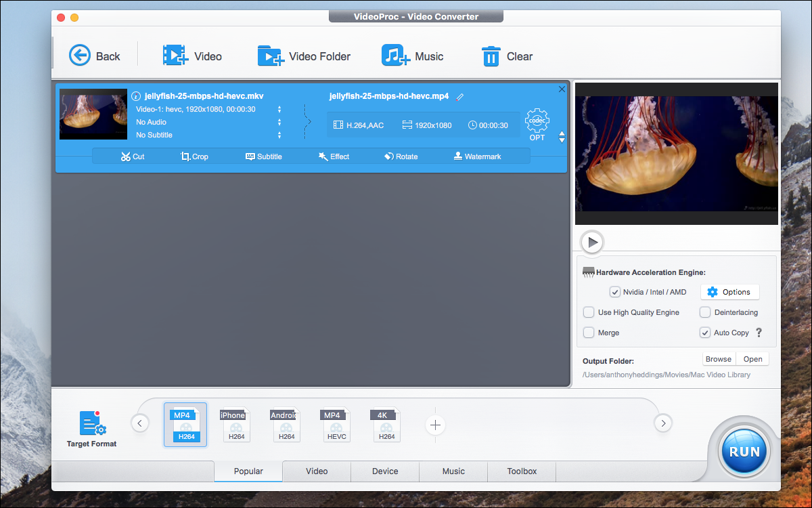
Task: Add a video with the Video toolbar icon
Action: click(x=193, y=56)
